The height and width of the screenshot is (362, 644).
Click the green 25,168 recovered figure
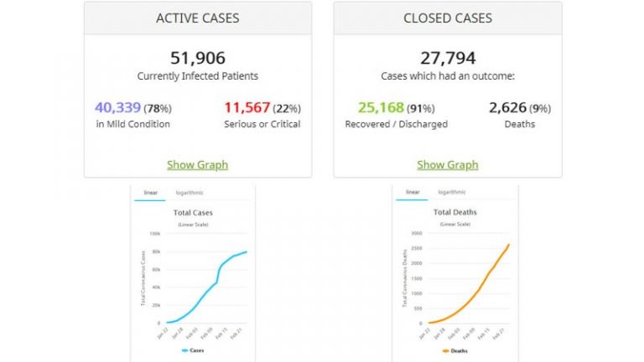click(377, 108)
